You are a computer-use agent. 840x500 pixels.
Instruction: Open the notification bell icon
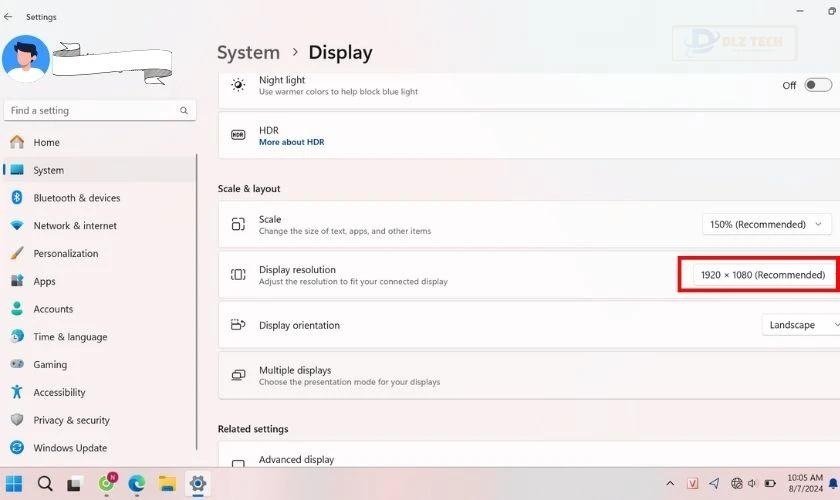coord(833,484)
